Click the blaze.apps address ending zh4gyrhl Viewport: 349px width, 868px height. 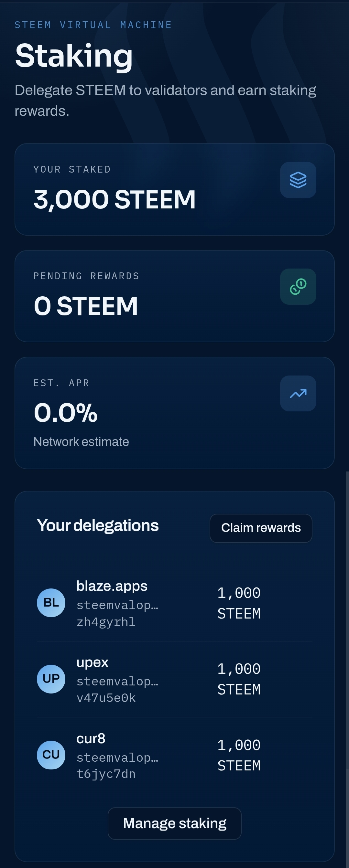pos(117,613)
